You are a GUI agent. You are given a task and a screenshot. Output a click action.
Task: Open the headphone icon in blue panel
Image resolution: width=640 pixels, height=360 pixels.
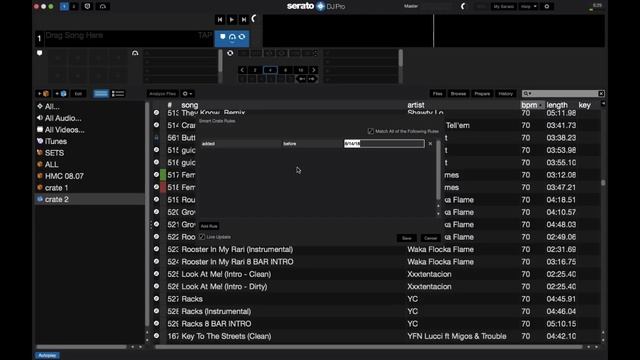[232, 37]
